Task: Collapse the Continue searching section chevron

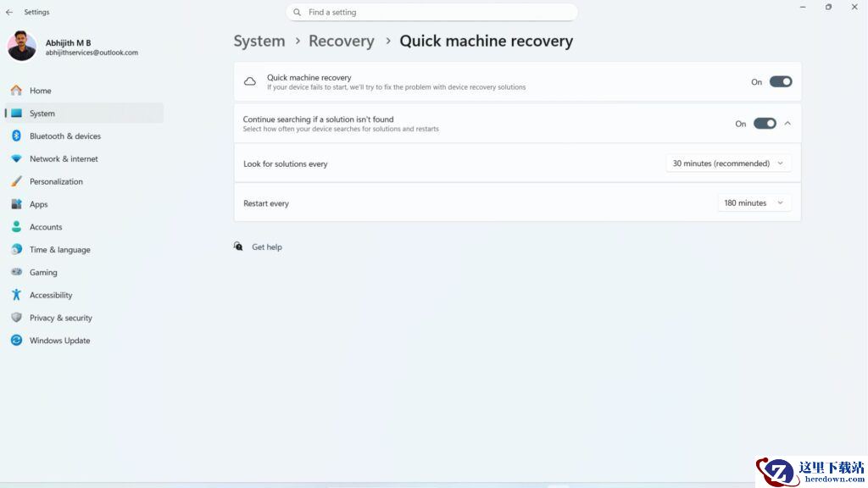Action: pos(787,124)
